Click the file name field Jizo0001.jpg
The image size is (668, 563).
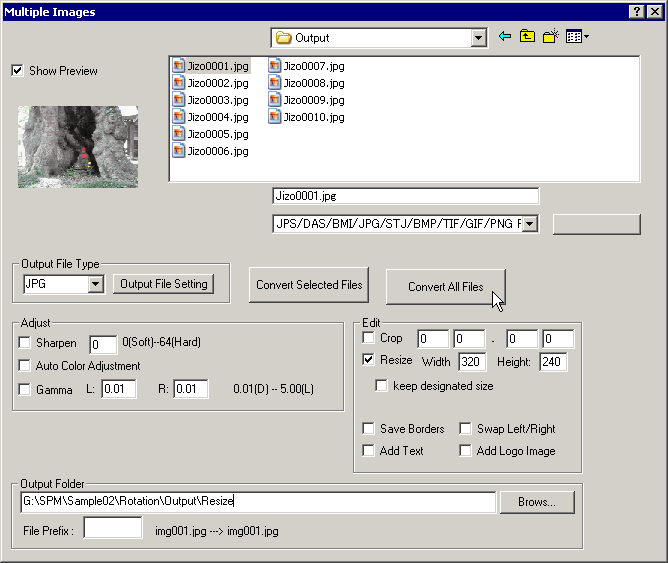(x=406, y=196)
